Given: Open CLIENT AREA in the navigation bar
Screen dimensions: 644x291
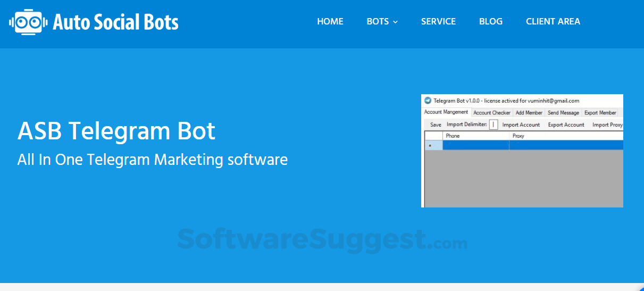Looking at the screenshot, I should pos(553,22).
